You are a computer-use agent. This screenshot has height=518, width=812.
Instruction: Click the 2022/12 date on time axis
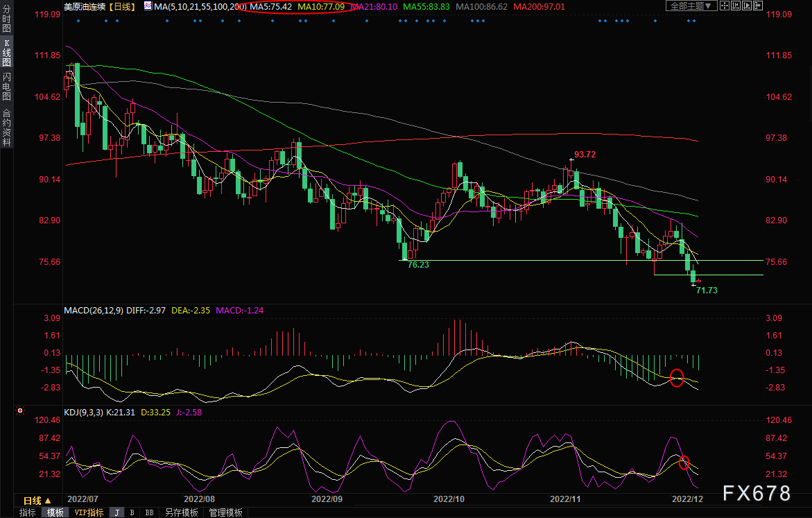click(687, 499)
